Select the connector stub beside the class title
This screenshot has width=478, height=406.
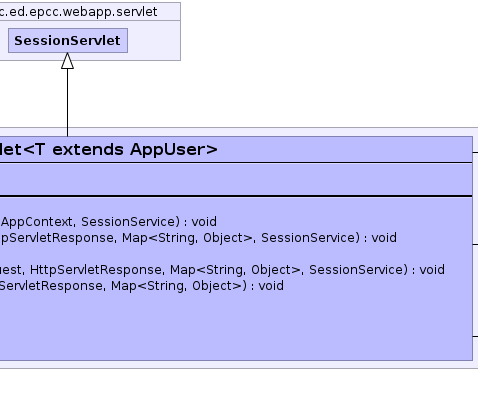pos(475,152)
